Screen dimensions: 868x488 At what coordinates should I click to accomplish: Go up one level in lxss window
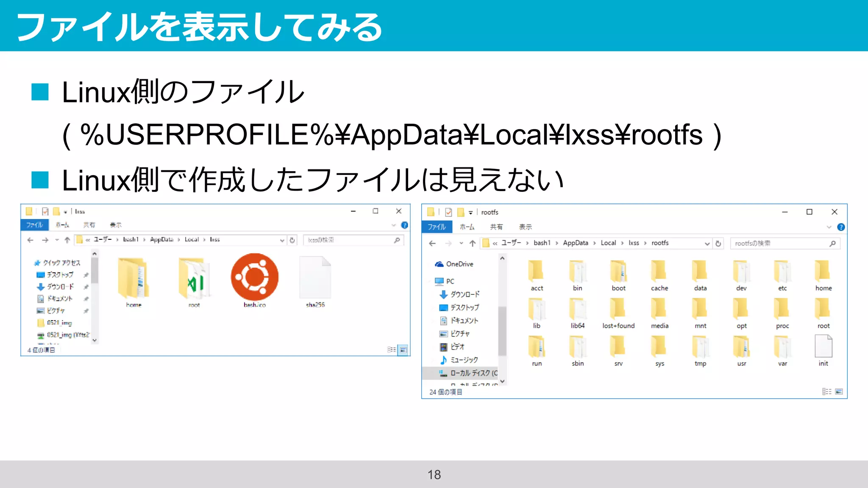(x=67, y=240)
